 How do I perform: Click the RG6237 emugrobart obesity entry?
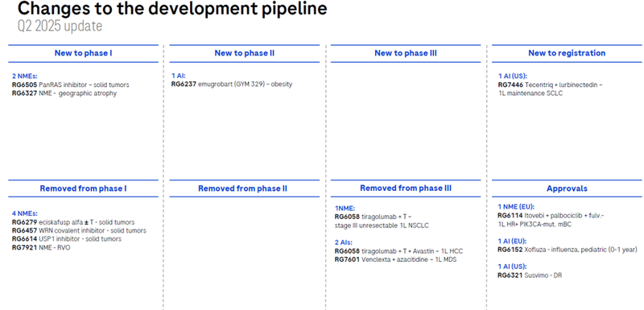click(232, 85)
